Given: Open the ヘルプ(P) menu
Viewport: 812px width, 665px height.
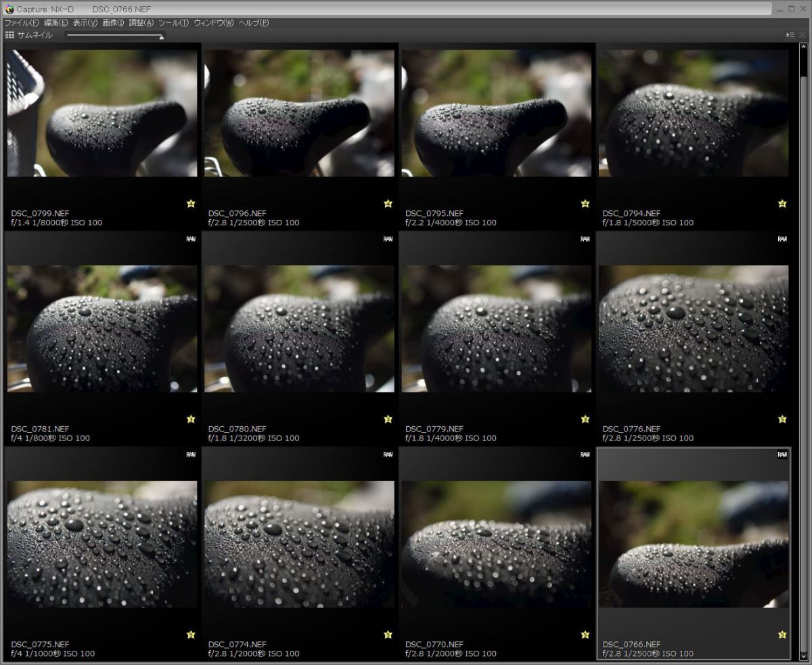Looking at the screenshot, I should click(x=254, y=22).
